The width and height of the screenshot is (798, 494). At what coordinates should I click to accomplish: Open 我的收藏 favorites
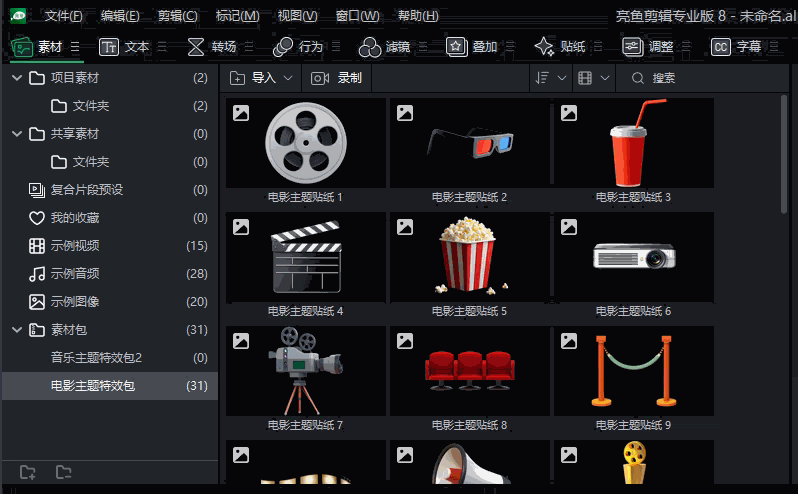click(x=110, y=218)
